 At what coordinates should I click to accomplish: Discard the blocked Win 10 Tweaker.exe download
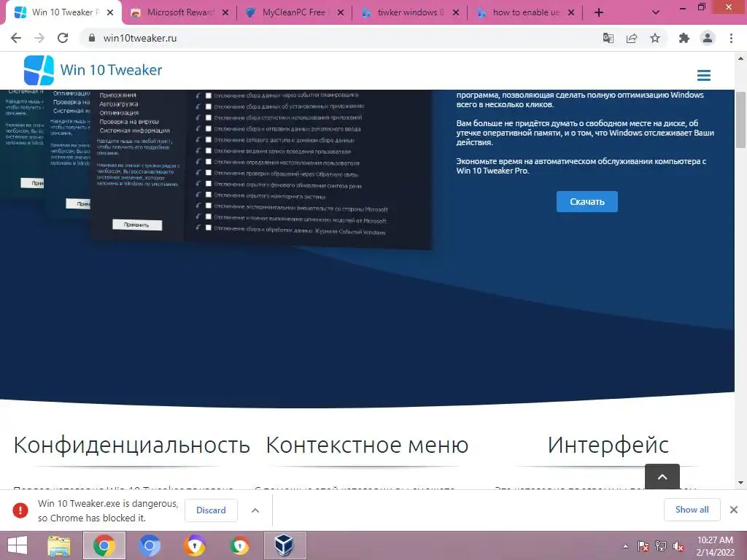click(211, 510)
